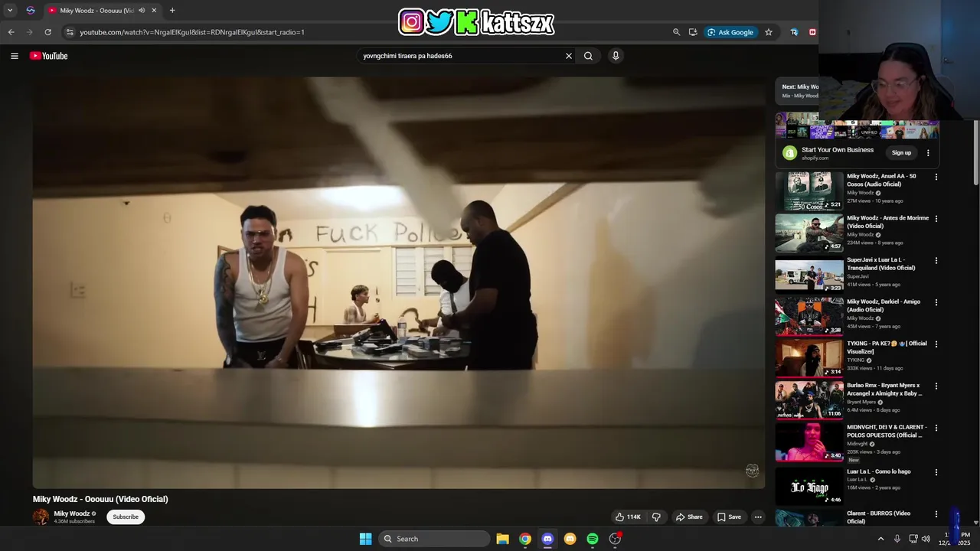This screenshot has width=980, height=551.
Task: Show hidden system tray icons chevron
Action: tap(880, 539)
